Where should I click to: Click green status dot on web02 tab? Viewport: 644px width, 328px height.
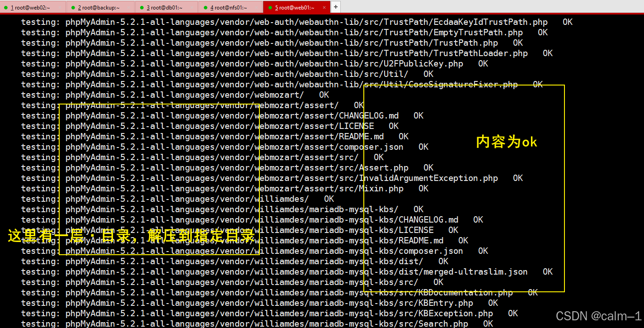pyautogui.click(x=6, y=8)
